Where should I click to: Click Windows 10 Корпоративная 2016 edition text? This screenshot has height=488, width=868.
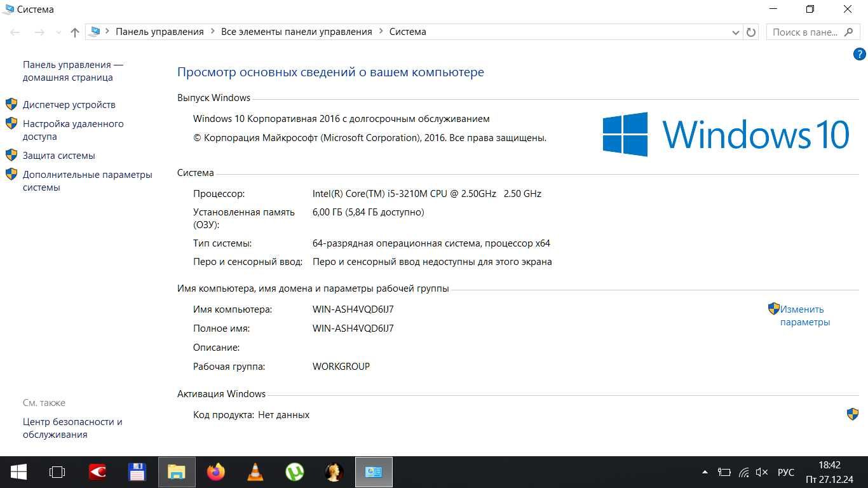click(x=341, y=119)
